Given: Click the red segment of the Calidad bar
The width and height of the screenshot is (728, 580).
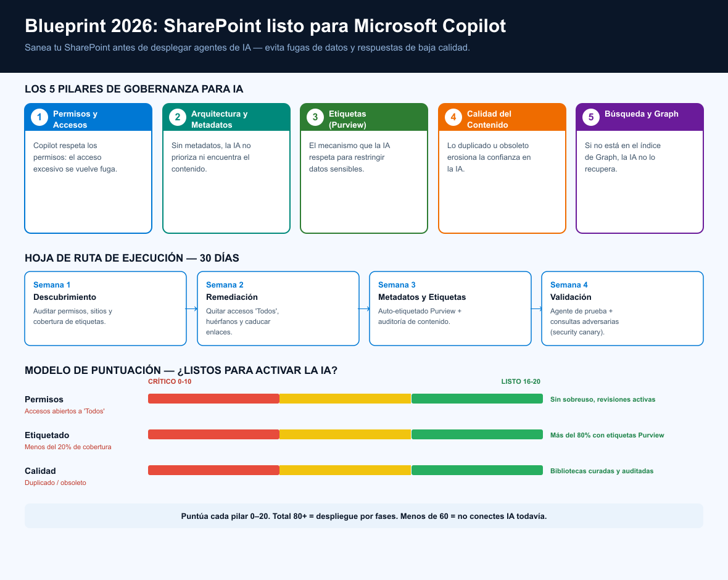Looking at the screenshot, I should (x=213, y=470).
